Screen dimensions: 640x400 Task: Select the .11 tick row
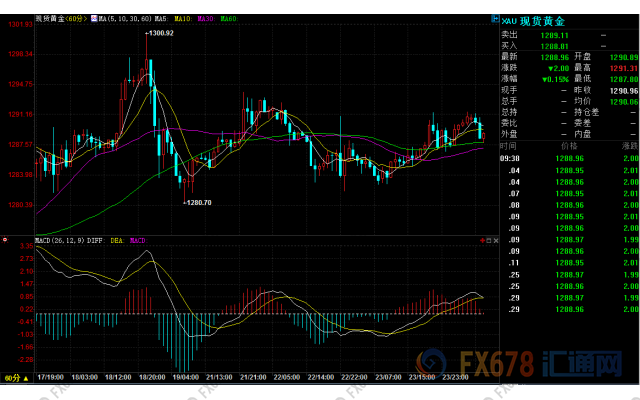point(569,263)
